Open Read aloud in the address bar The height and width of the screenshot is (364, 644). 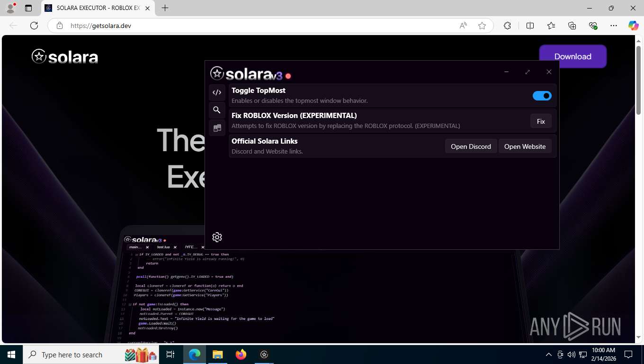pos(463,26)
